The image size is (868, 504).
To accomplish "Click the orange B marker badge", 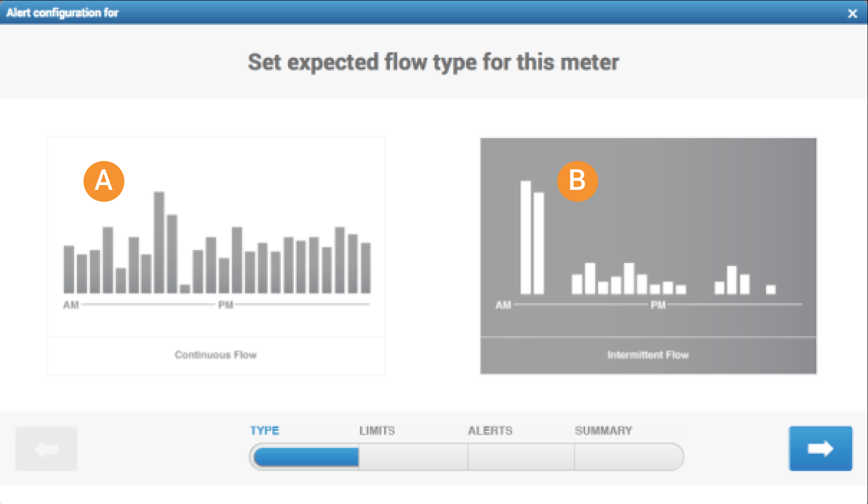I will pyautogui.click(x=577, y=181).
